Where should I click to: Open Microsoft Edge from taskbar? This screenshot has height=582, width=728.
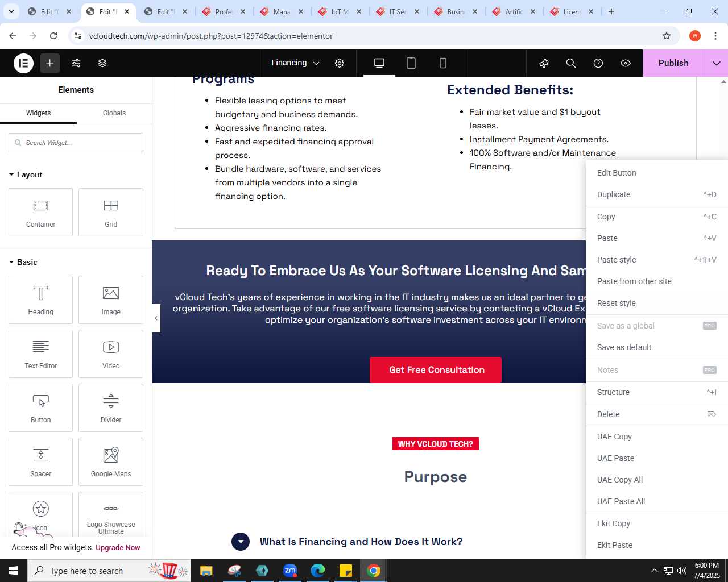[x=318, y=571]
